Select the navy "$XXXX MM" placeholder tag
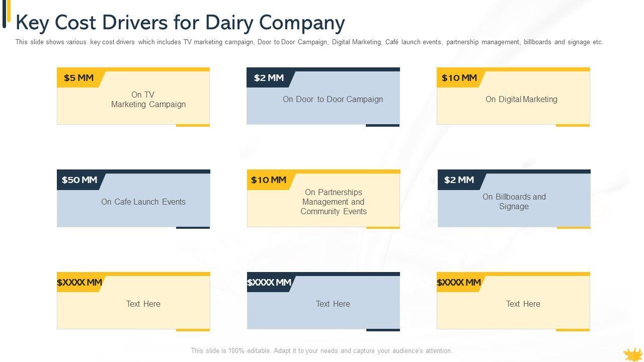Screen dimensions: 644x362 [x=269, y=283]
